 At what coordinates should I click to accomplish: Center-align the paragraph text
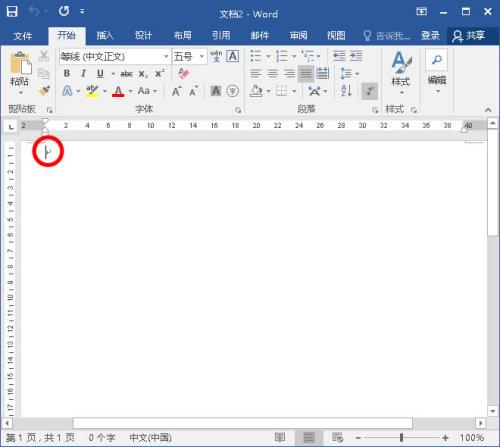pos(273,73)
